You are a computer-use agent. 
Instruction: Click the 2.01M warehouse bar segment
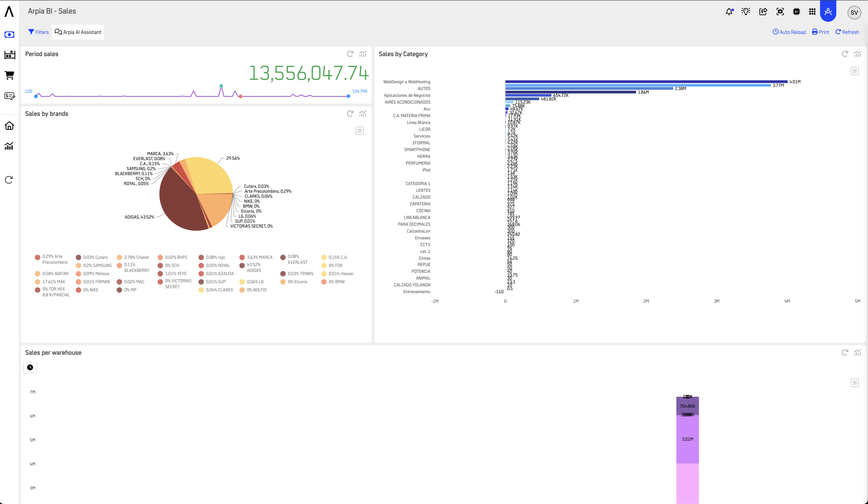coord(687,439)
